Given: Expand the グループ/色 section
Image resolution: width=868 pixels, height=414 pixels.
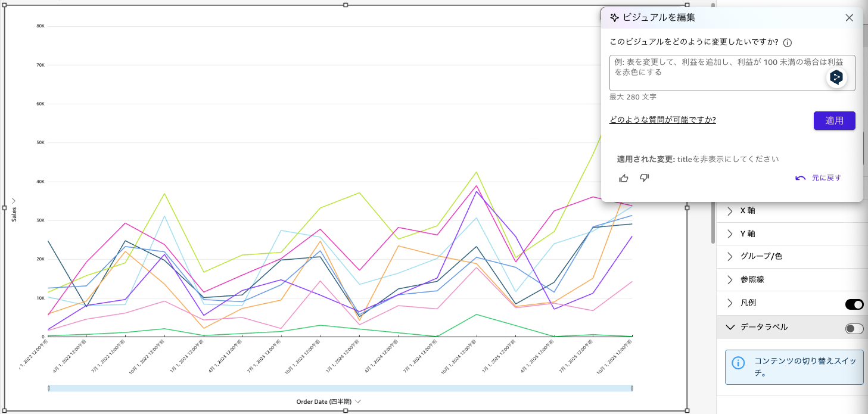Looking at the screenshot, I should [730, 257].
